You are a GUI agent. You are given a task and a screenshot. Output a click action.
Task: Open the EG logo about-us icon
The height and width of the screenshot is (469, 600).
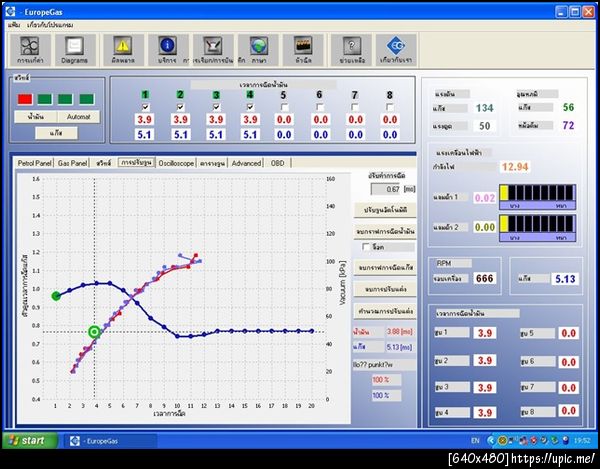pos(396,50)
